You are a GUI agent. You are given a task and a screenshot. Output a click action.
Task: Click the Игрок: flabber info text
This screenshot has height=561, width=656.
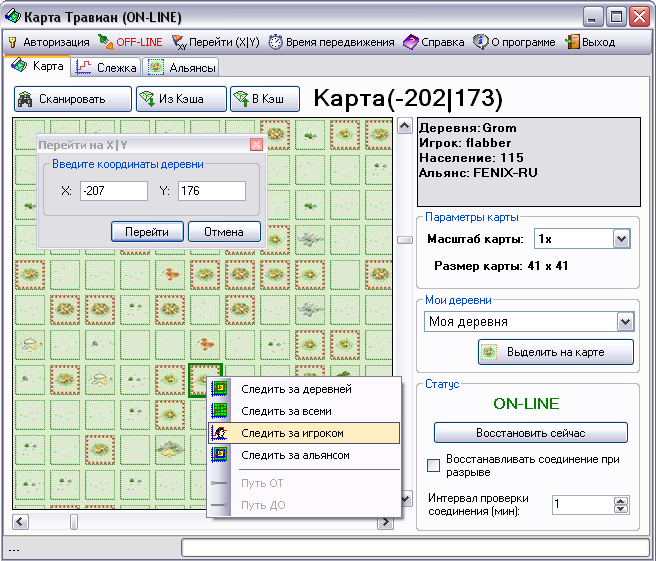tap(465, 143)
